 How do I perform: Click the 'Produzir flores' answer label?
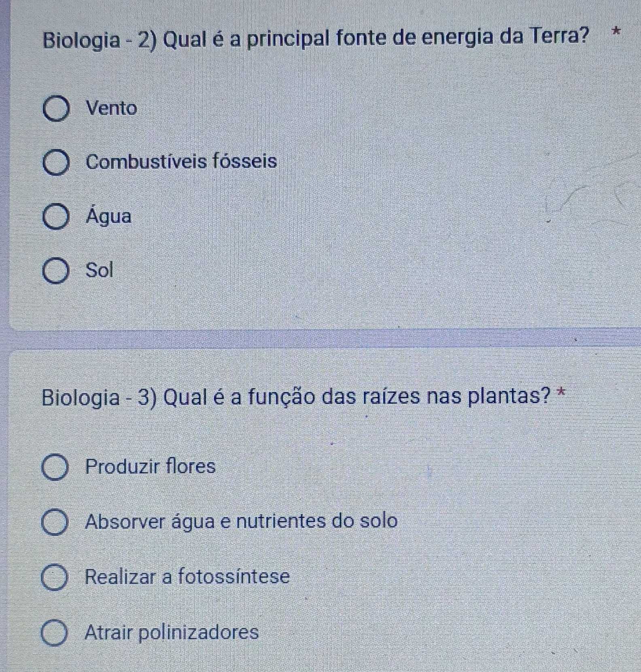pyautogui.click(x=151, y=466)
